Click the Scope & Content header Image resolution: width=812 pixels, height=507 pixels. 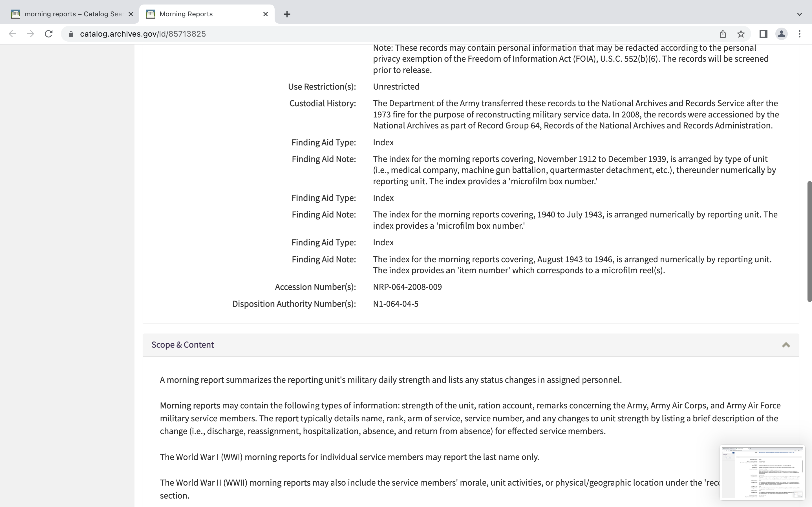tap(182, 345)
